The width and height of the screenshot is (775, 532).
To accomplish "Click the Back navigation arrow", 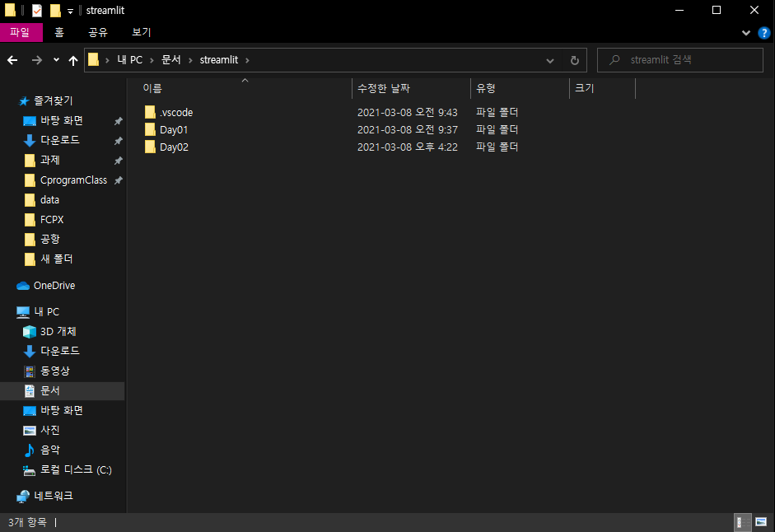I will coord(12,60).
